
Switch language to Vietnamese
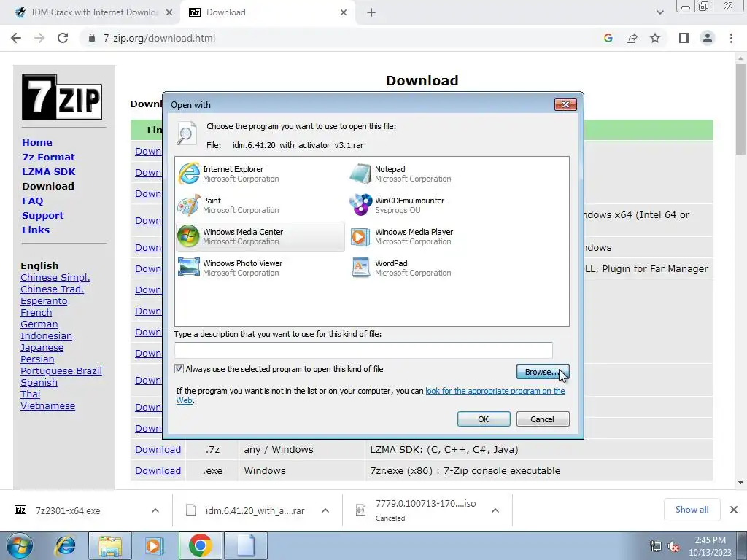coord(47,406)
